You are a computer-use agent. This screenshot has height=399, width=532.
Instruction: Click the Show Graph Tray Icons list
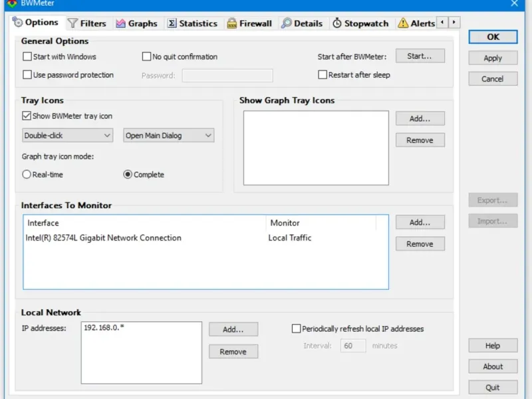pyautogui.click(x=316, y=148)
